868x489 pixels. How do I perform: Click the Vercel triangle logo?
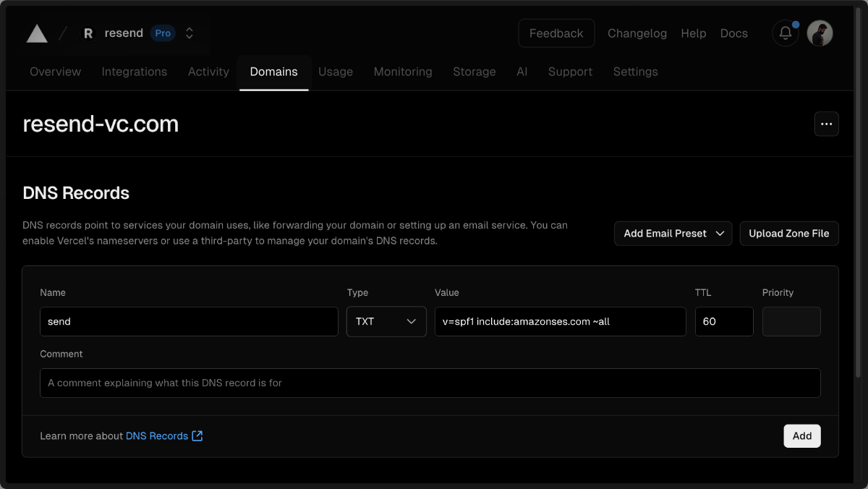pyautogui.click(x=37, y=33)
